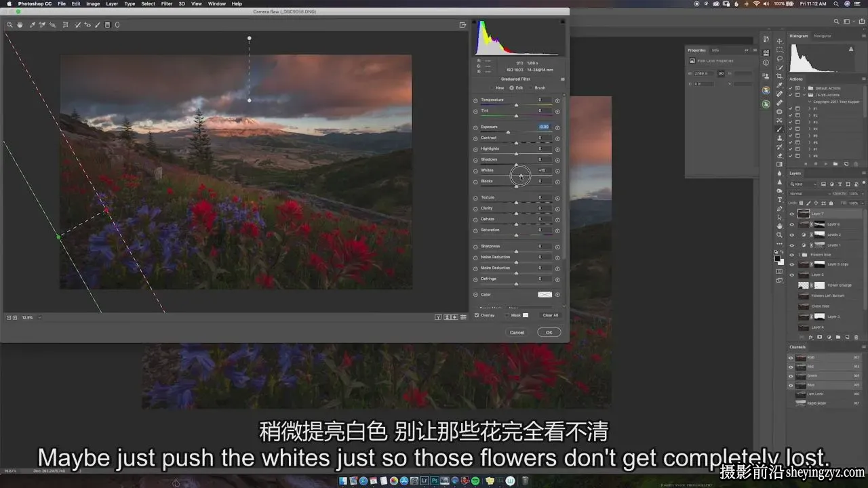Select the Zoom tool in Camera Raw toolbar

[x=9, y=25]
